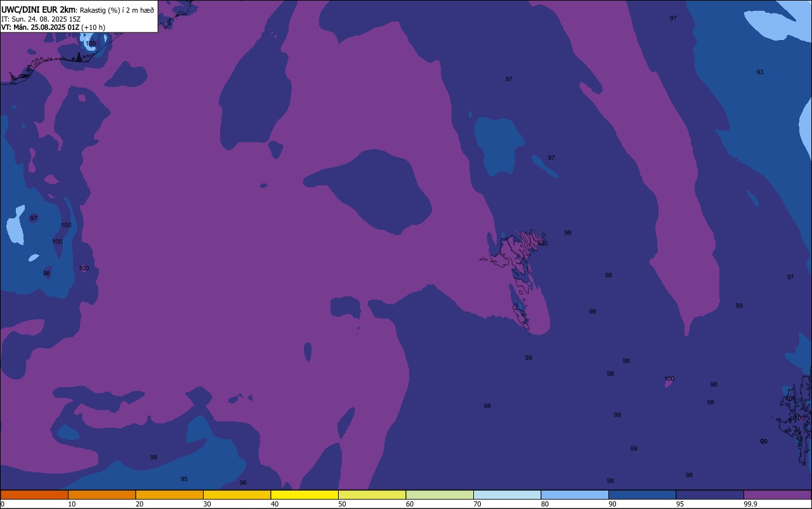Click the 93 humidity value on the map

[x=760, y=72]
